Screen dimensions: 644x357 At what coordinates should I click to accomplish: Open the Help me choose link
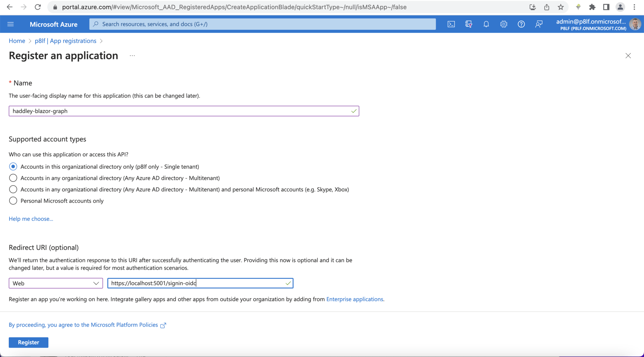tap(31, 218)
